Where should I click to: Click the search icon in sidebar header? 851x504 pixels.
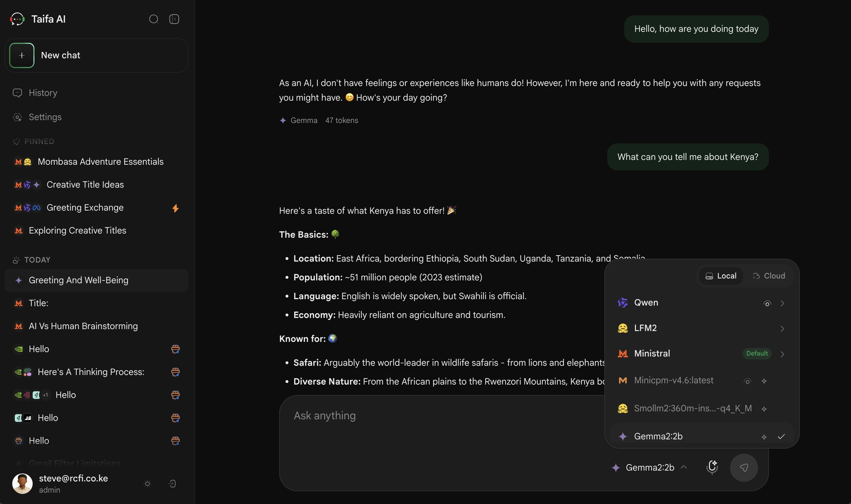coord(154,19)
